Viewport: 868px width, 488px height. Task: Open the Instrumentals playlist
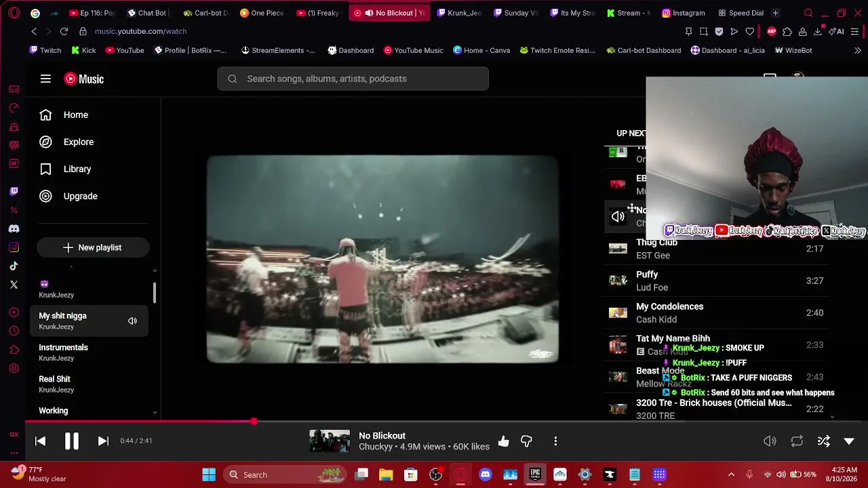click(89, 352)
